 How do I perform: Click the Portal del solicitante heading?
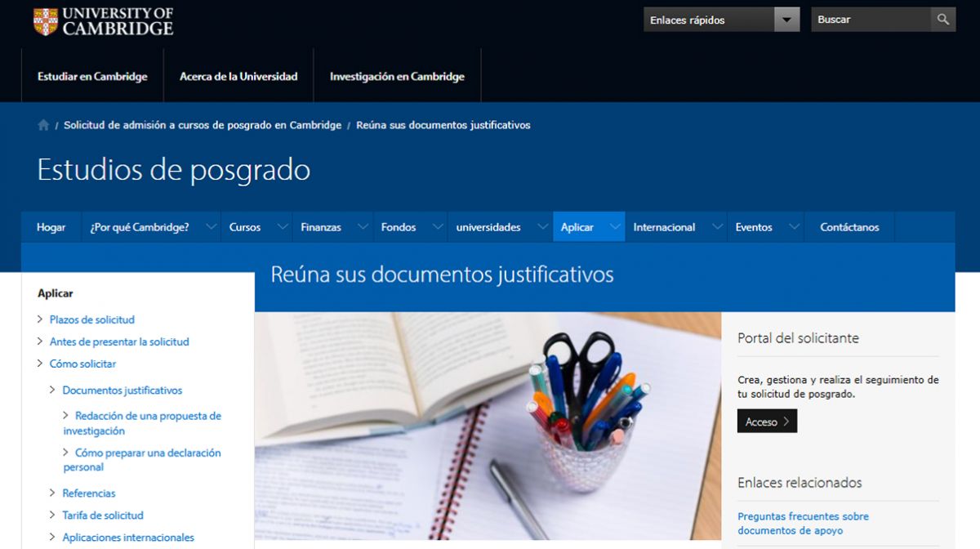[798, 338]
